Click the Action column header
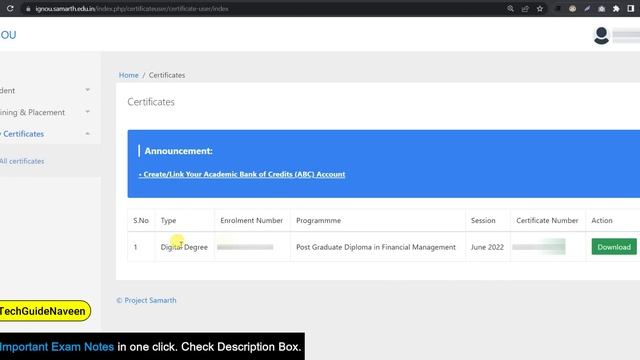640x360 pixels. pyautogui.click(x=602, y=220)
